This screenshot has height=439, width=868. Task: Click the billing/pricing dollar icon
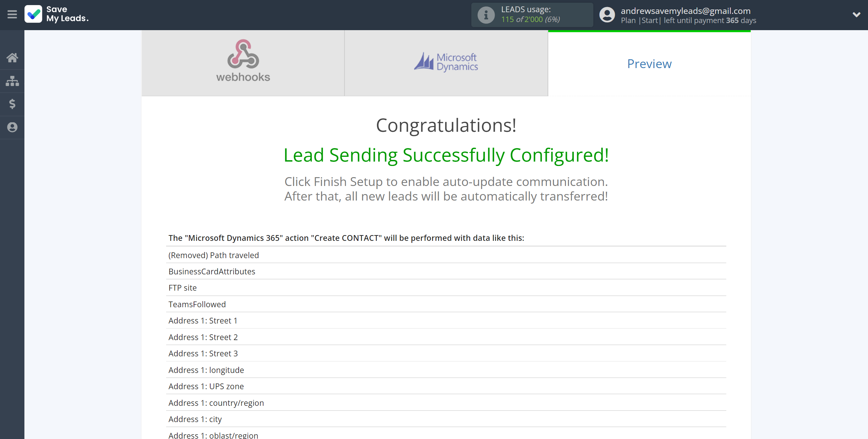tap(12, 104)
